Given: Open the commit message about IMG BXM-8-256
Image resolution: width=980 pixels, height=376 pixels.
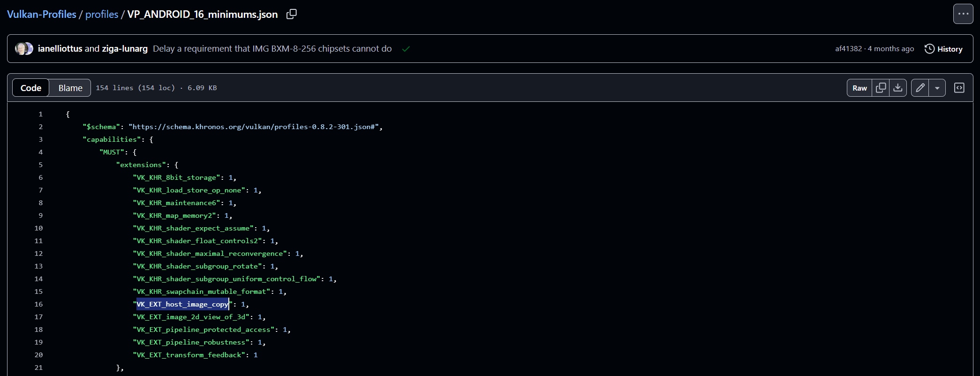Looking at the screenshot, I should tap(272, 49).
